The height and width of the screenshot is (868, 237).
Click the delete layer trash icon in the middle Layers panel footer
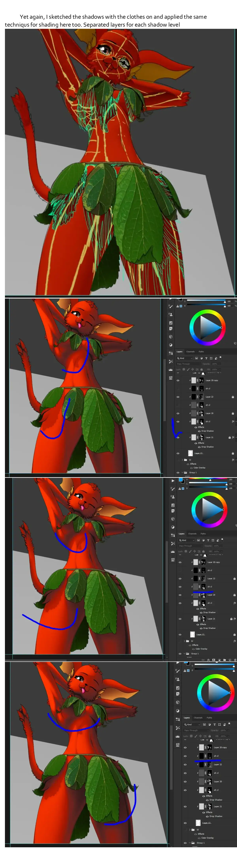coord(235,660)
